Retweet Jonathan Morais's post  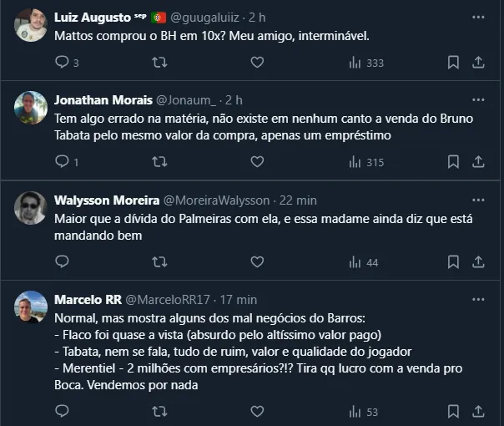coord(159,162)
